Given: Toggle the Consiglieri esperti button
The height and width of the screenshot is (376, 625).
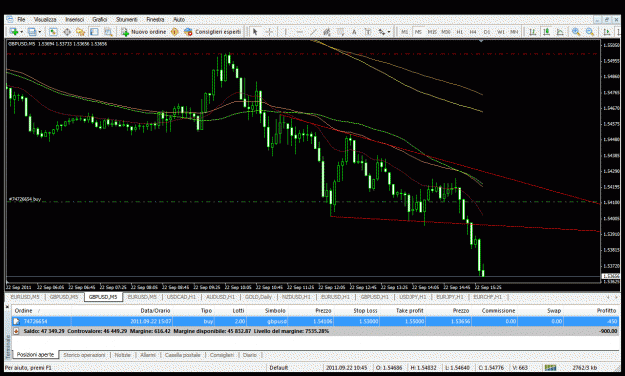Looking at the screenshot, I should tap(212, 31).
